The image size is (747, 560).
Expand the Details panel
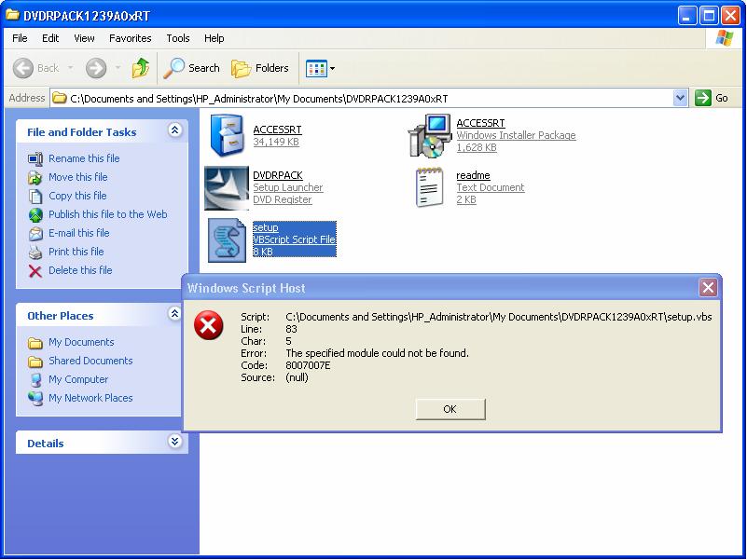coord(174,442)
